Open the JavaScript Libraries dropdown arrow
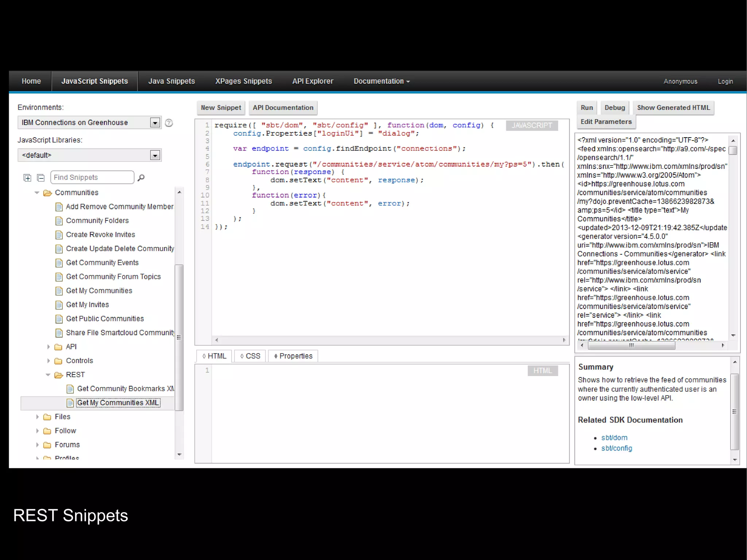This screenshot has height=560, width=747. [155, 155]
